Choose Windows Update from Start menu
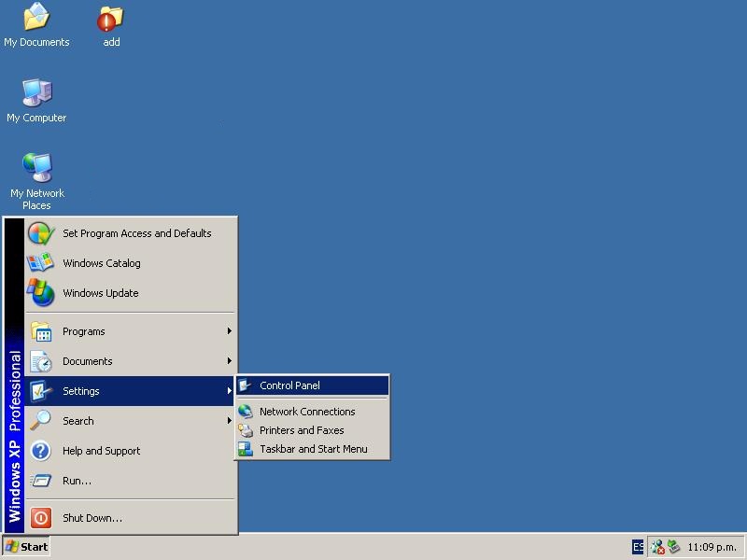 (131, 293)
